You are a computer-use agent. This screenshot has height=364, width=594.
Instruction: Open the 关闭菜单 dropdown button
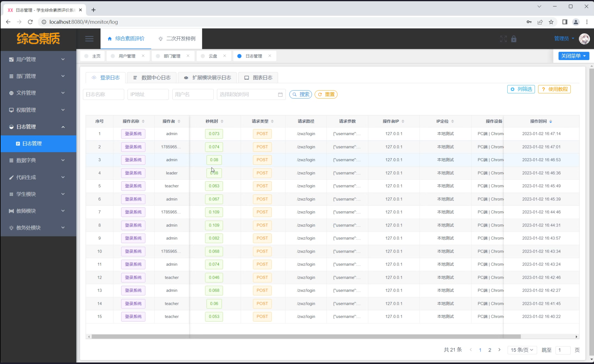[573, 56]
